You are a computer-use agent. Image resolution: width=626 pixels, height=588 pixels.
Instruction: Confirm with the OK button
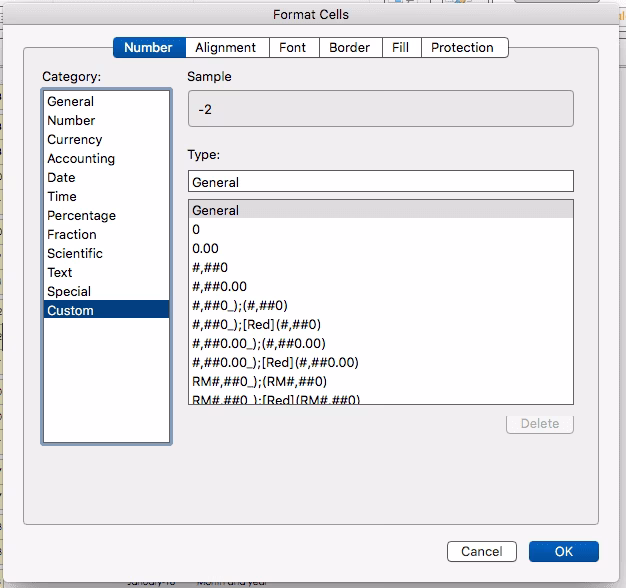pos(564,551)
